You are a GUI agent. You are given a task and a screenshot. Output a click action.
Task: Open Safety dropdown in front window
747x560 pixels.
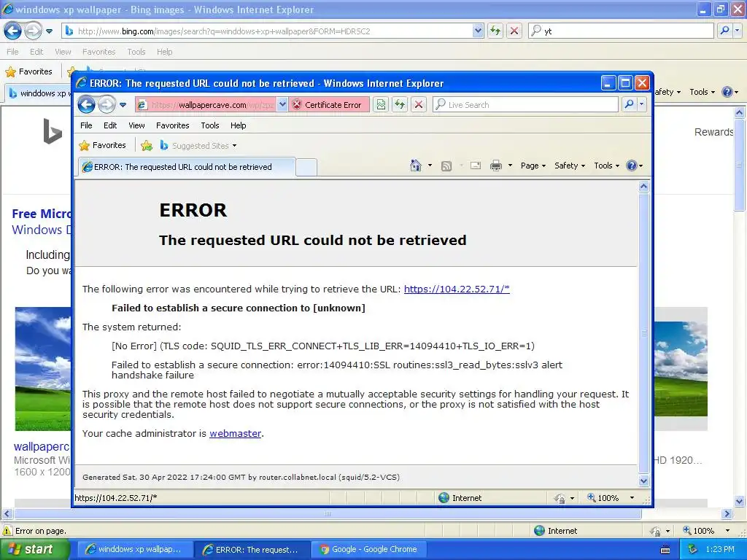569,166
